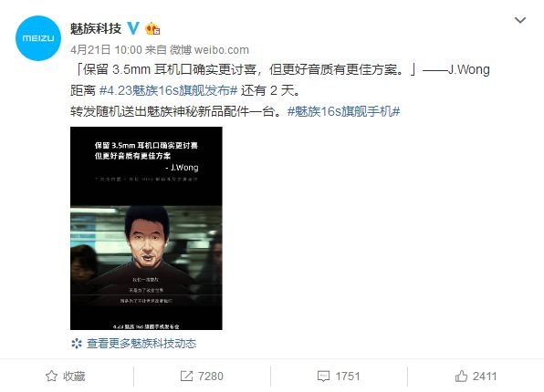This screenshot has height=392, width=544.
Task: Open the post timestamp 4月21日 10:00
Action: coord(106,50)
